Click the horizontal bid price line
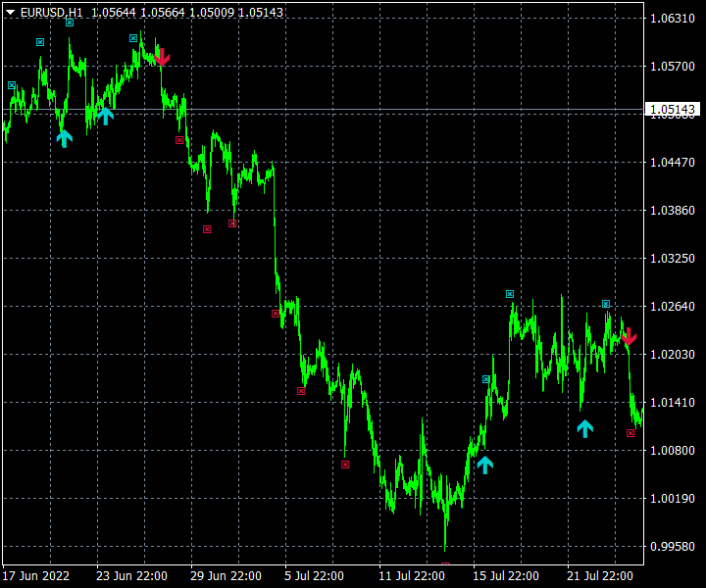Screen dimensions: 706x588 pyautogui.click(x=324, y=110)
